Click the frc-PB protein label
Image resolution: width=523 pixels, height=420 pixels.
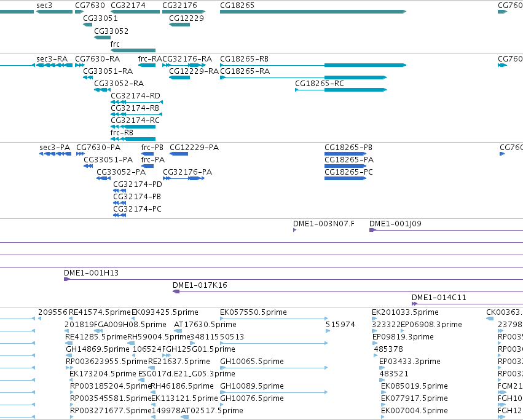(152, 148)
